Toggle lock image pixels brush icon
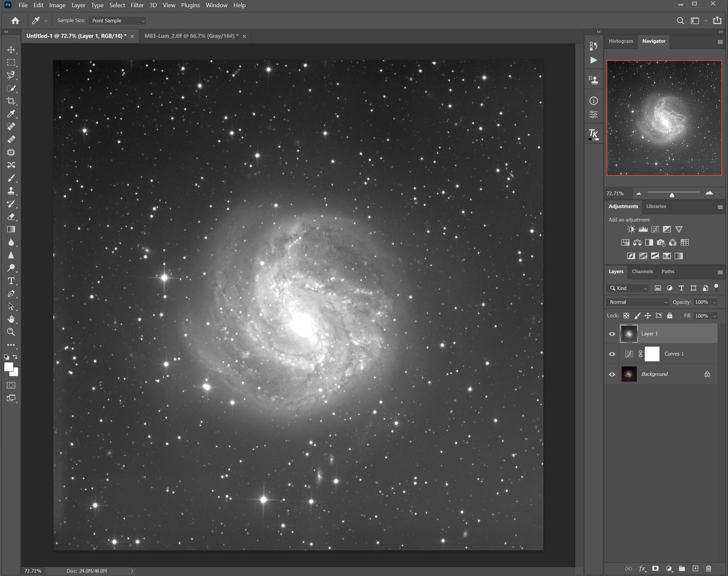The image size is (728, 576). click(x=637, y=316)
